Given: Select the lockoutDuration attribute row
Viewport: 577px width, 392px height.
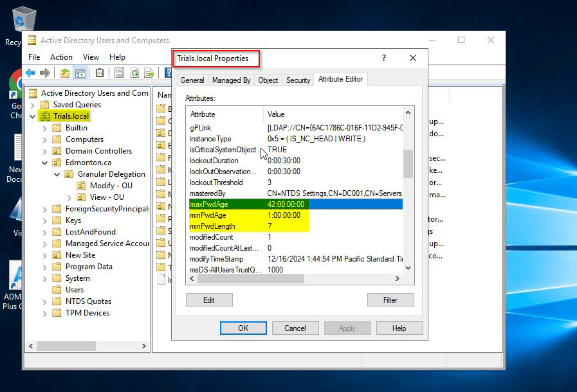Looking at the screenshot, I should click(295, 161).
